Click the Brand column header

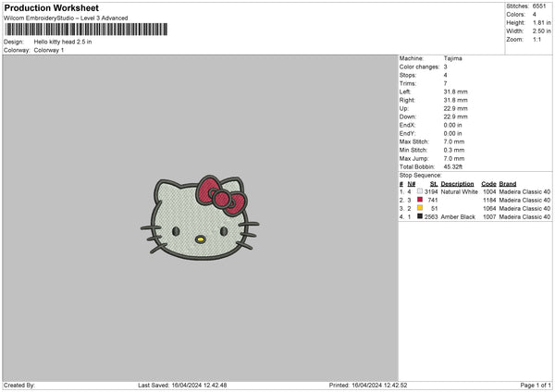coord(508,184)
